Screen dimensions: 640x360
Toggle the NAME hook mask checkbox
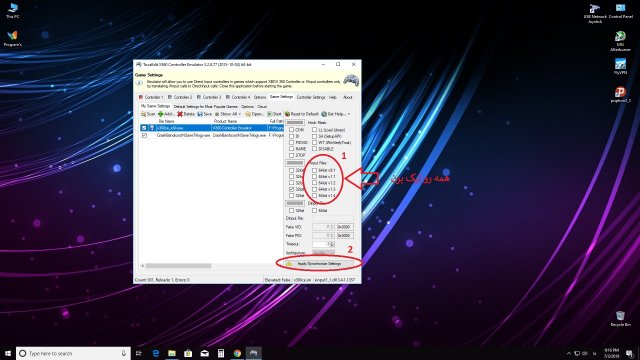pyautogui.click(x=291, y=149)
